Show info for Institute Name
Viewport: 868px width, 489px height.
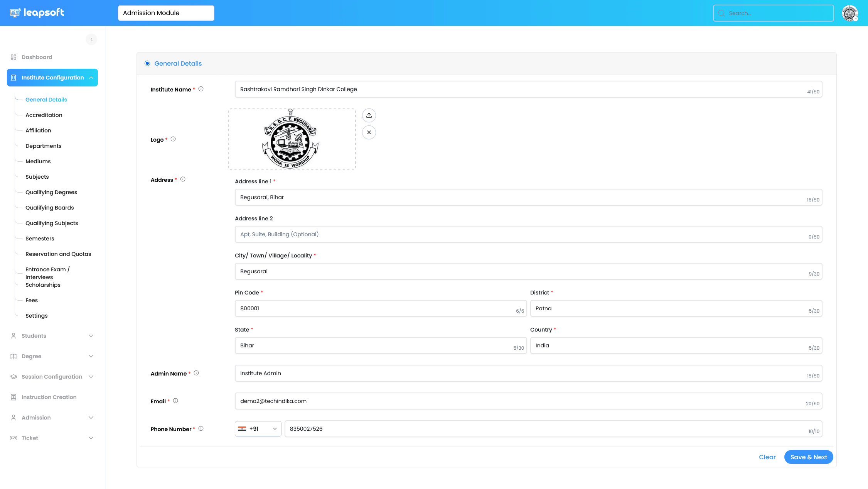[201, 89]
